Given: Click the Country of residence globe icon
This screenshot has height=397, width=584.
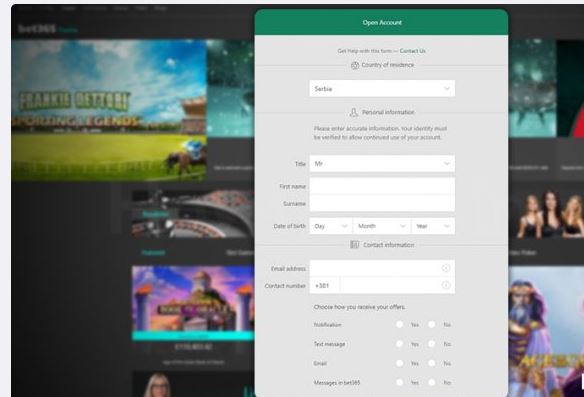Looking at the screenshot, I should tap(355, 66).
